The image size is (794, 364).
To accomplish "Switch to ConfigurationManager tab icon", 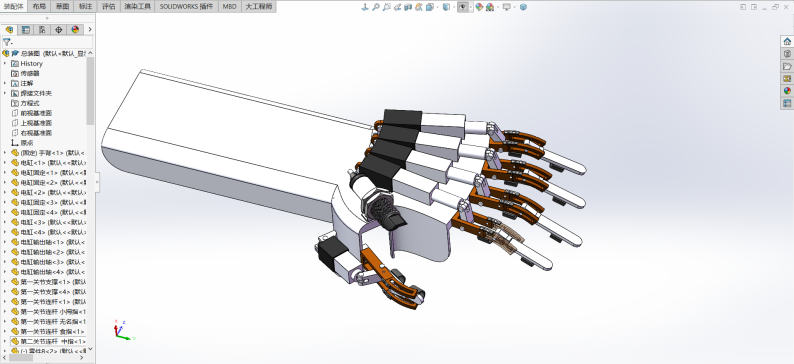I will coord(42,29).
